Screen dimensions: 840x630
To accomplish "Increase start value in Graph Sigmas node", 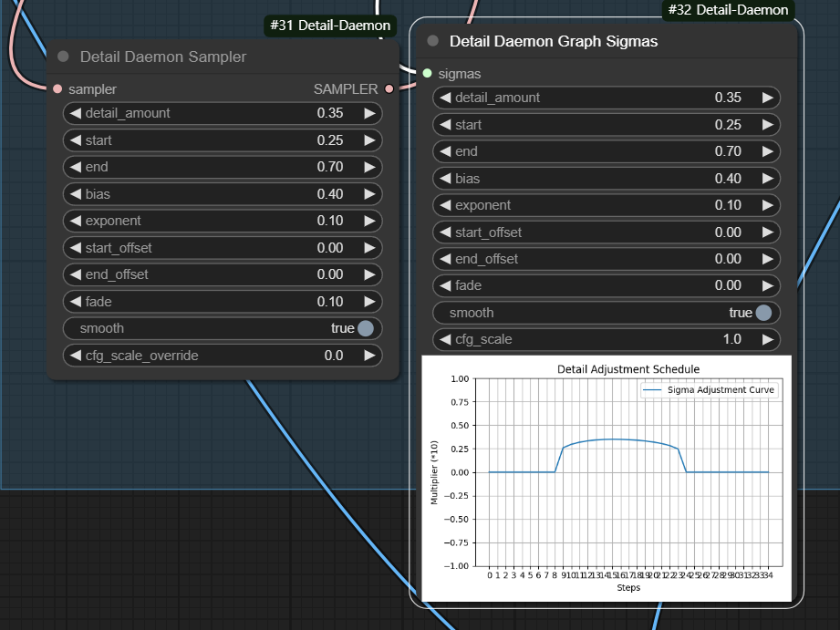I will (x=768, y=125).
